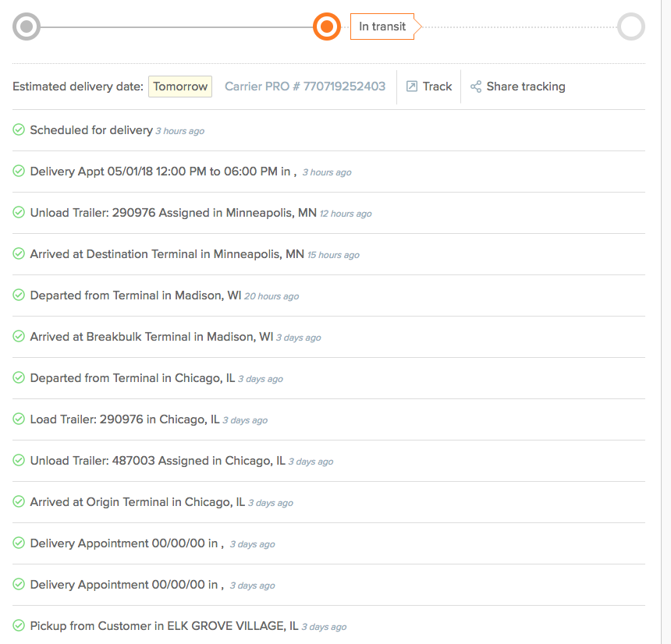Click the check icon for Departed from Terminal in Chicago
The width and height of the screenshot is (671, 644).
click(19, 377)
